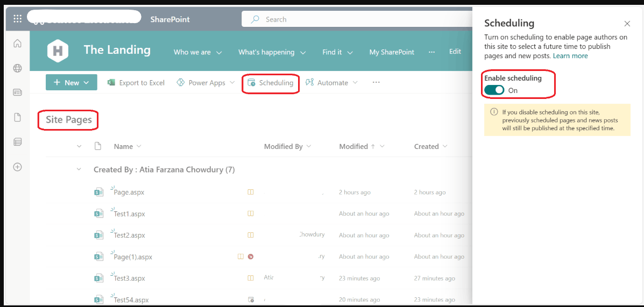
Task: Open My SharePoint navigation item
Action: click(392, 52)
